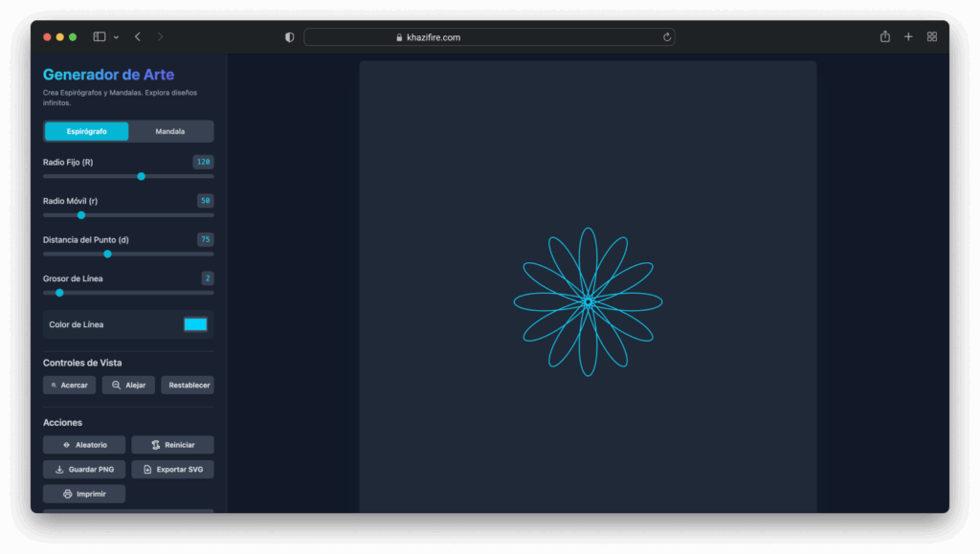Click the Restablecer view button

188,385
